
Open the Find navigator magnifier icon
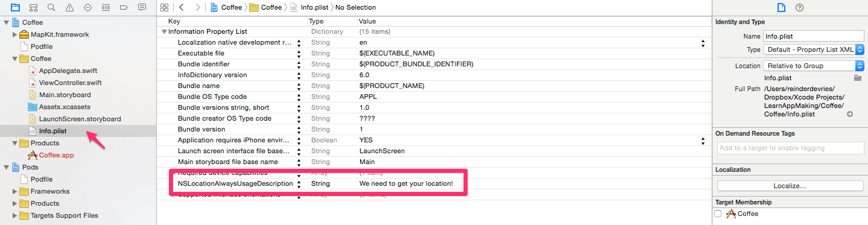pyautogui.click(x=51, y=7)
